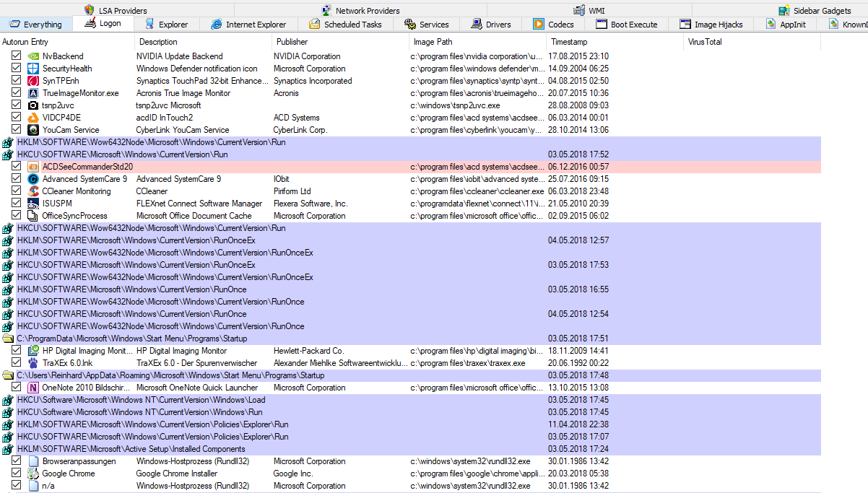Switch to the Drivers tab

click(491, 25)
